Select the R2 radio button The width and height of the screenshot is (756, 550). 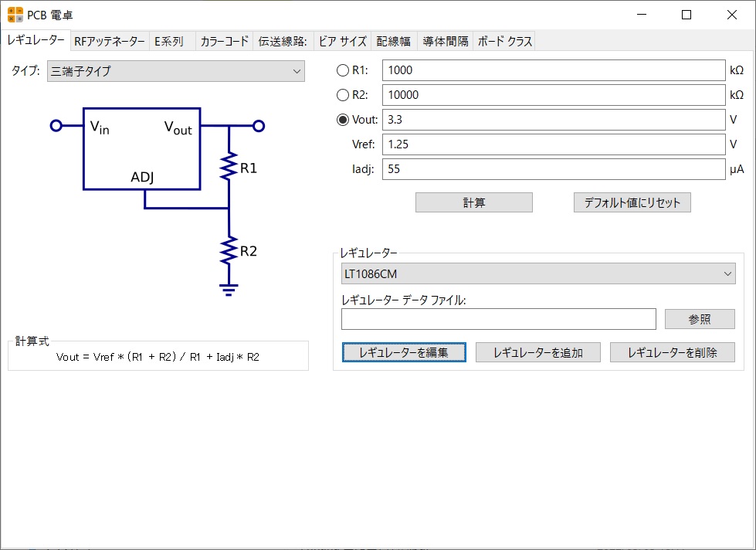point(343,95)
